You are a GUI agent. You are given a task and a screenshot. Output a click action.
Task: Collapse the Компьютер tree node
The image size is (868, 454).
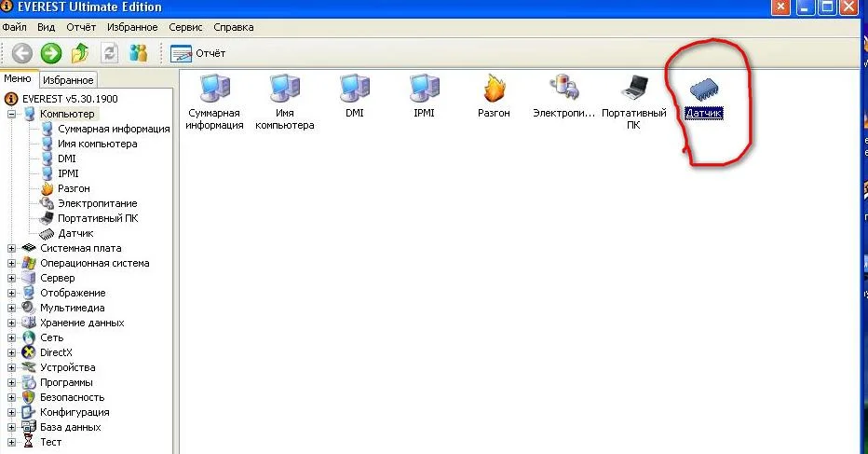tap(11, 114)
